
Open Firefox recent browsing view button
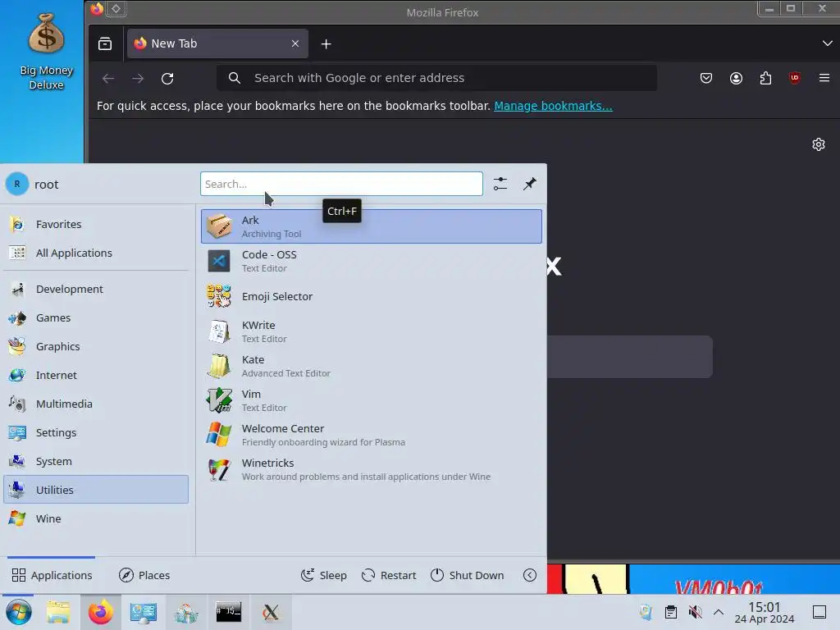(105, 43)
